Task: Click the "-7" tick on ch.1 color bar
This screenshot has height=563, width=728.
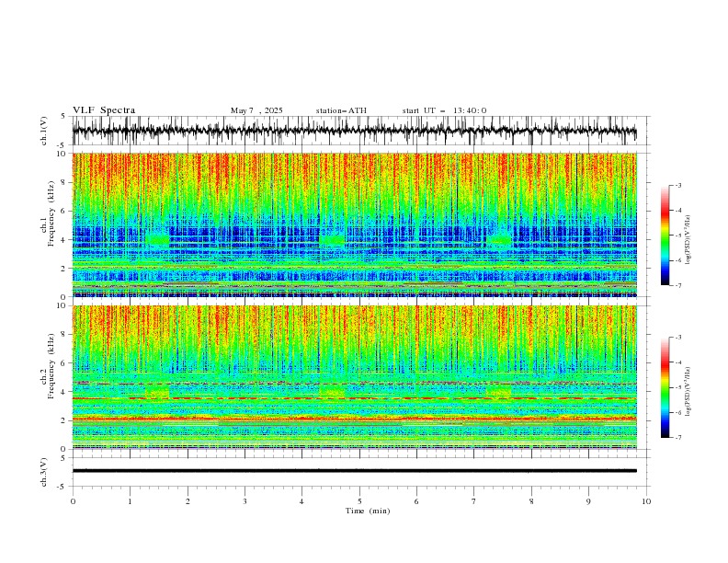Action: [x=678, y=285]
